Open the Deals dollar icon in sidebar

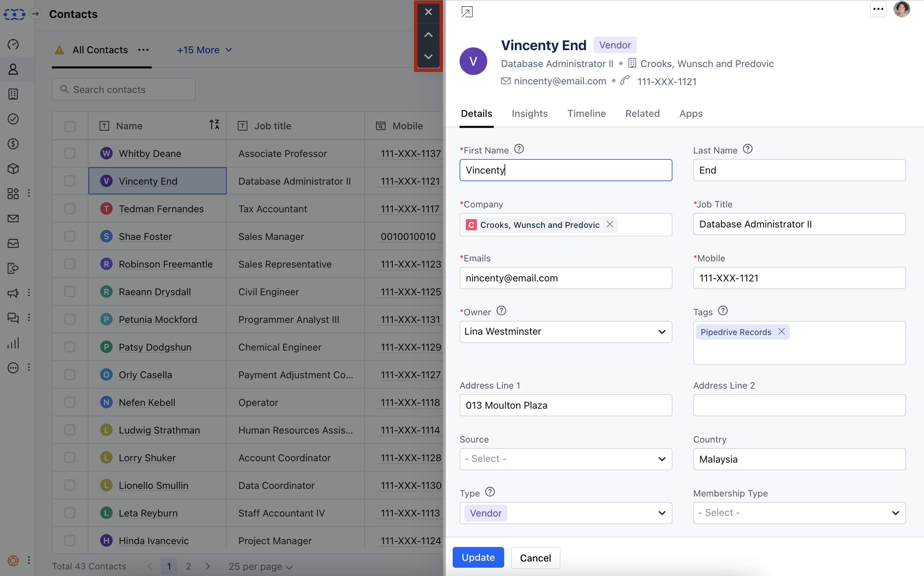pyautogui.click(x=13, y=144)
